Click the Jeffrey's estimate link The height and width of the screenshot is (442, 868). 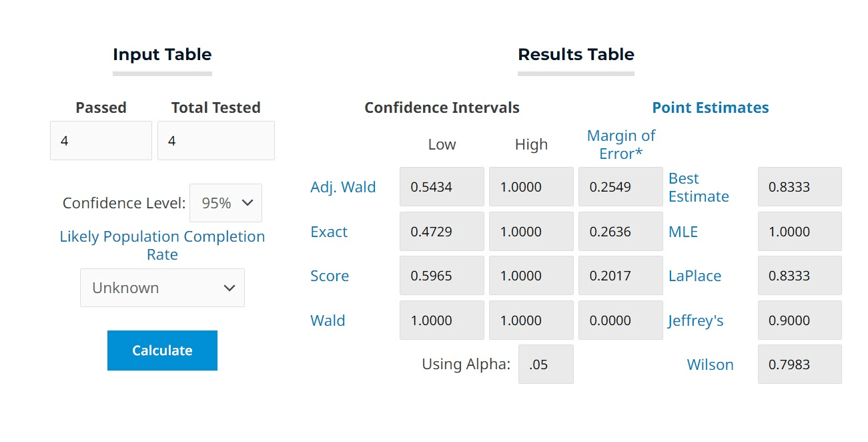pos(696,320)
